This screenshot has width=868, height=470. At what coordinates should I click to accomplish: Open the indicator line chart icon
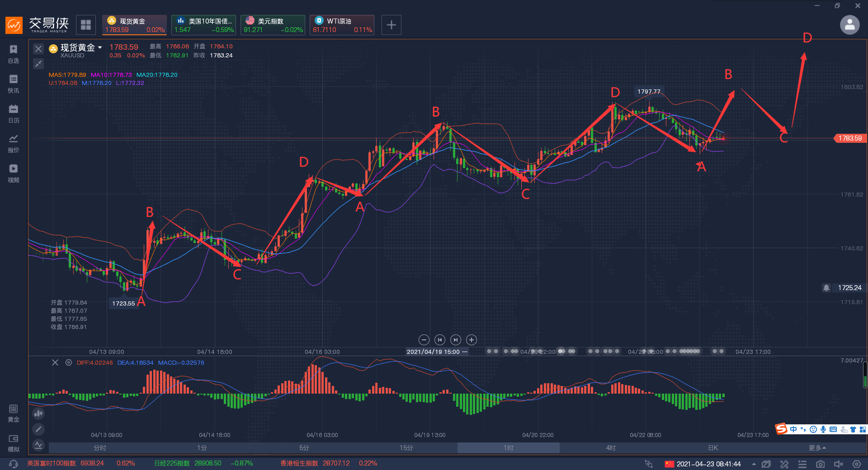pos(38,445)
